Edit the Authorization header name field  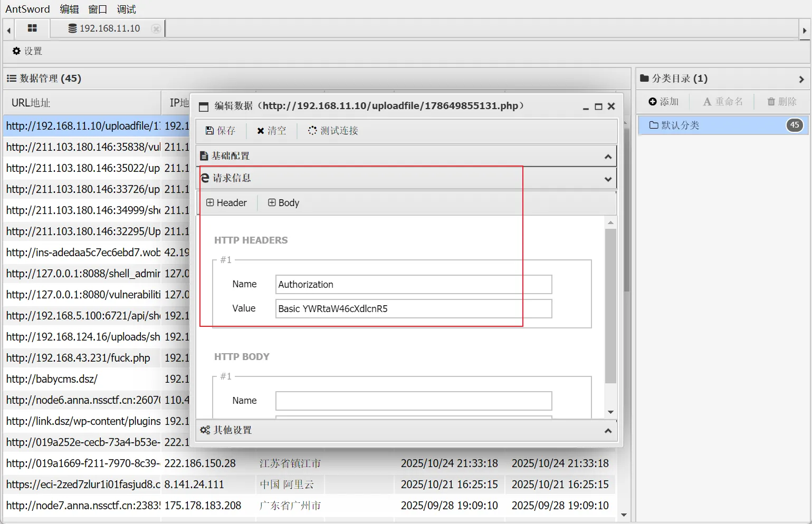pos(414,285)
